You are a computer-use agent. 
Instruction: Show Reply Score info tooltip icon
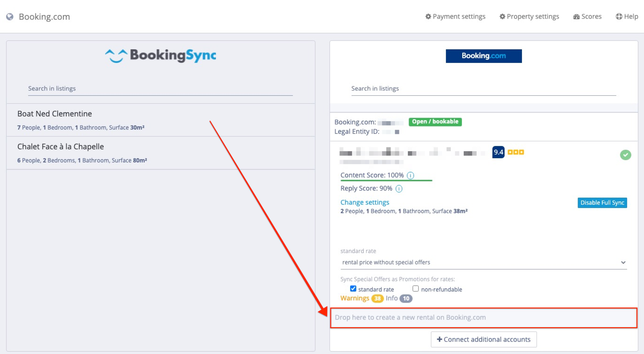pyautogui.click(x=399, y=189)
